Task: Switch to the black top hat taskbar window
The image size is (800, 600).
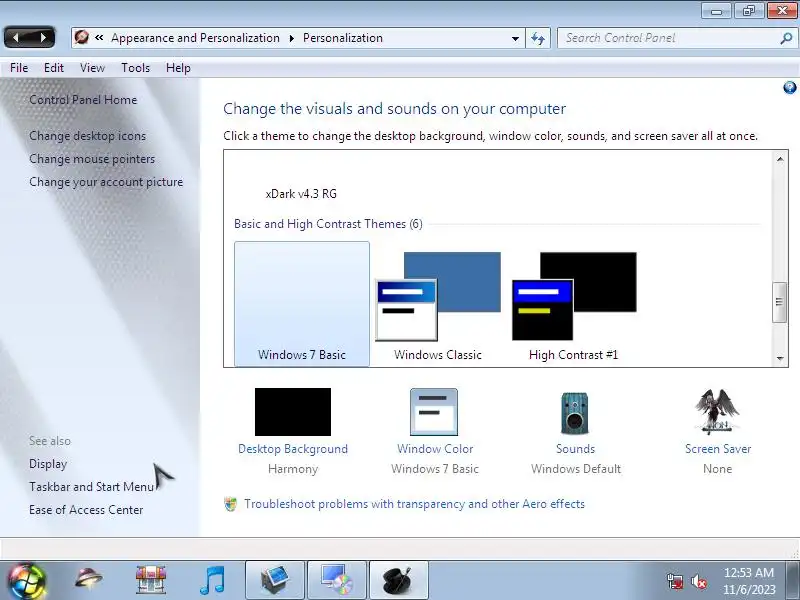Action: coord(398,581)
